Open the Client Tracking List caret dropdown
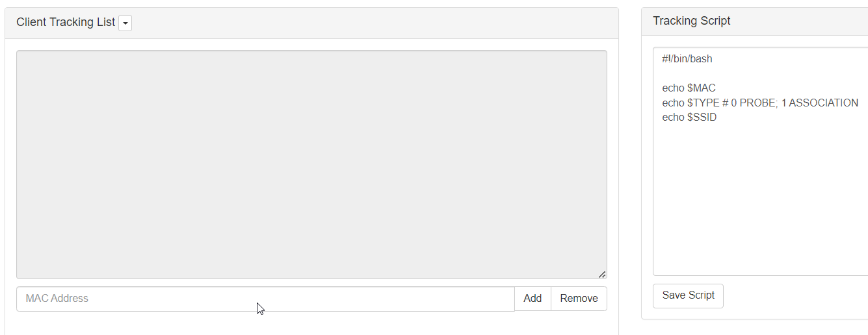868x335 pixels. coord(125,23)
